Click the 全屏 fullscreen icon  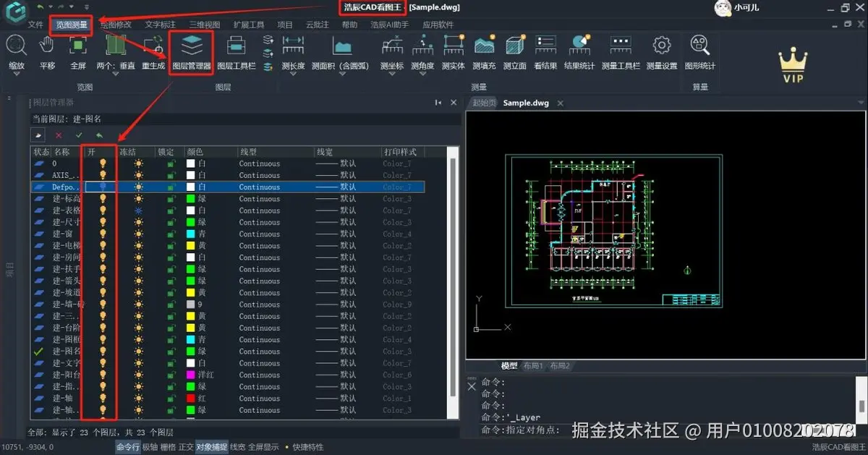[x=78, y=46]
